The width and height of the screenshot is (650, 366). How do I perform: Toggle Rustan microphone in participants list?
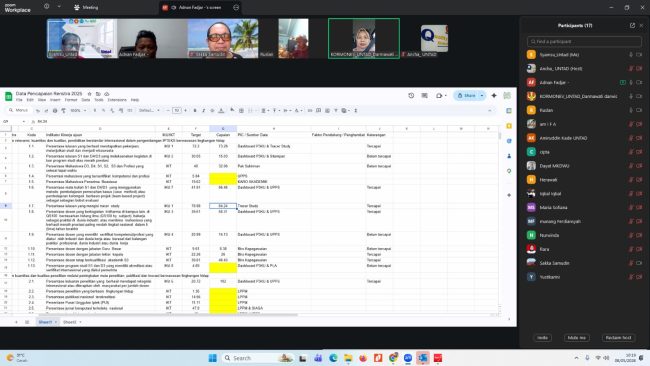[x=631, y=110]
